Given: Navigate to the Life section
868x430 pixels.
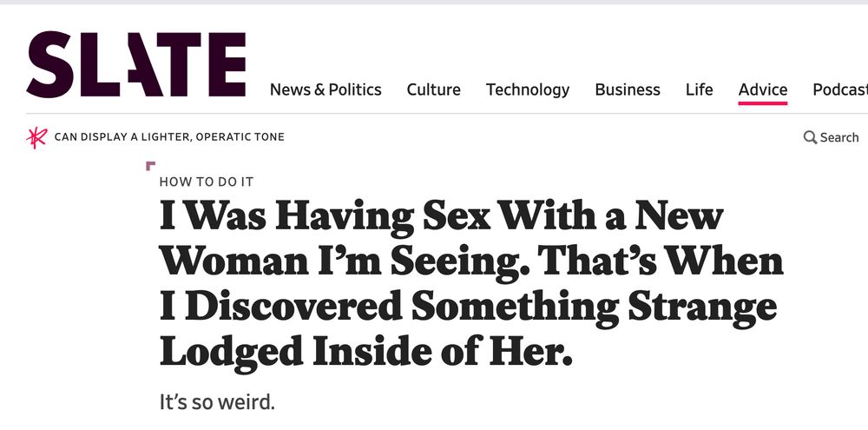Looking at the screenshot, I should (x=699, y=89).
